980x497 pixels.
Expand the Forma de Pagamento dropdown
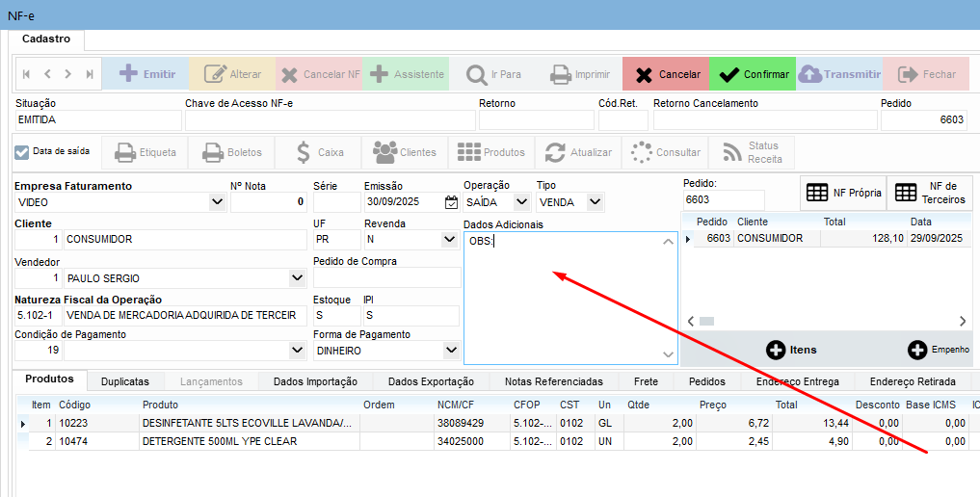(450, 351)
